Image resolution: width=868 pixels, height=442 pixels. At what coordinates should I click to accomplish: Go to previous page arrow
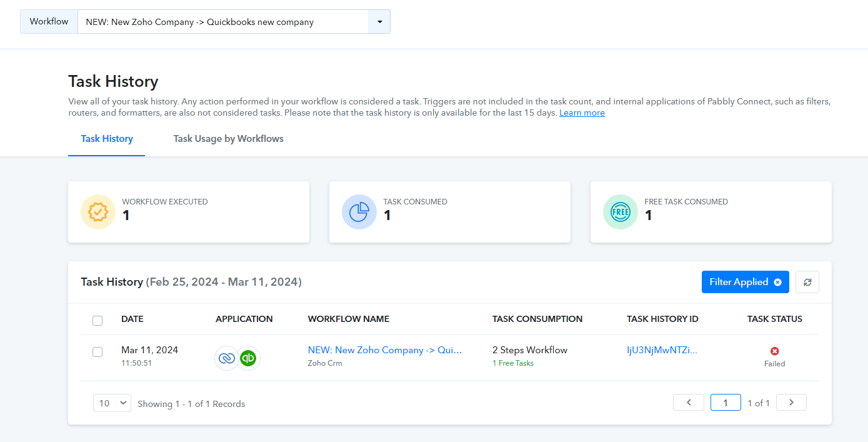point(689,403)
